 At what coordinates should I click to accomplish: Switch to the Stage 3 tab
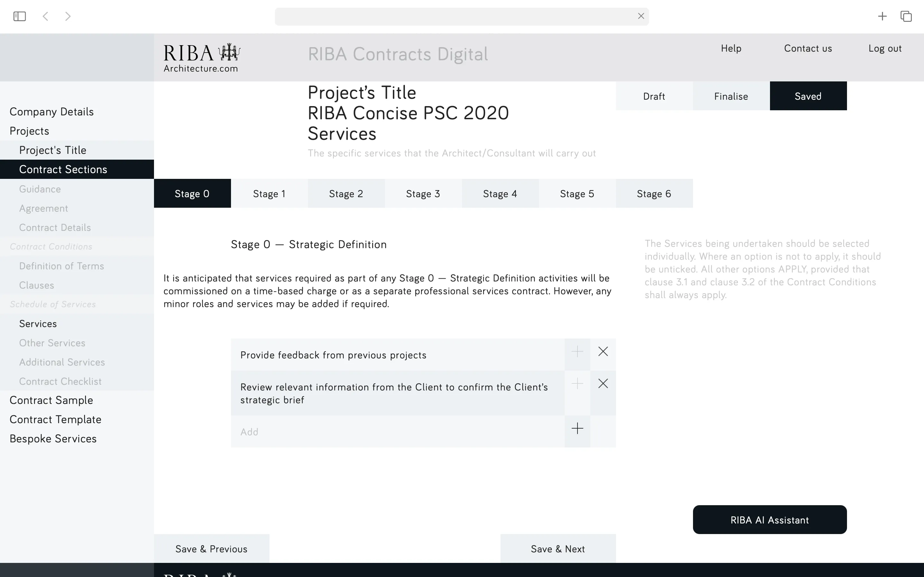click(x=423, y=194)
